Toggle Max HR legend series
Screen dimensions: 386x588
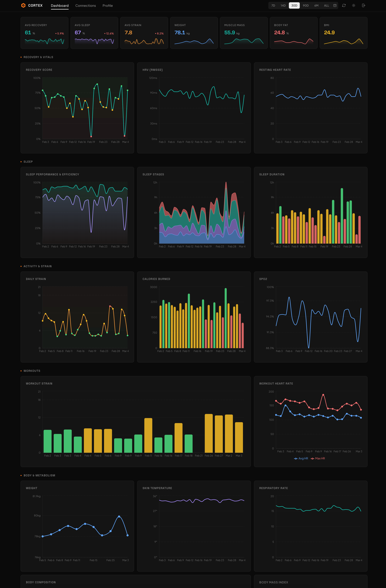click(318, 459)
